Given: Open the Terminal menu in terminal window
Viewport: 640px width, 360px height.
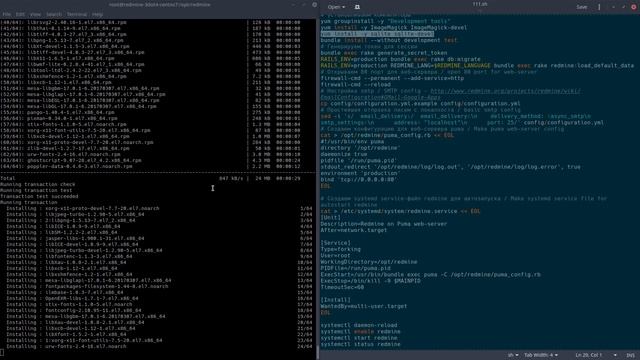Looking at the screenshot, I should 77,14.
